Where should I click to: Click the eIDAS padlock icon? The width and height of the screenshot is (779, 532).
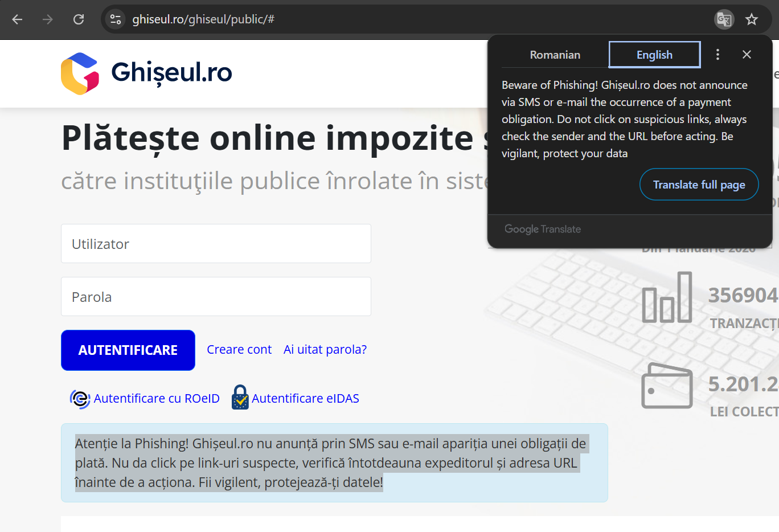click(x=240, y=398)
